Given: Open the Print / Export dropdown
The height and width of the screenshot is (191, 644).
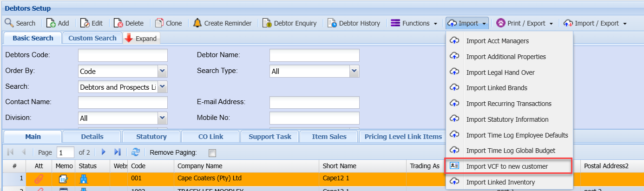Looking at the screenshot, I should coord(525,23).
